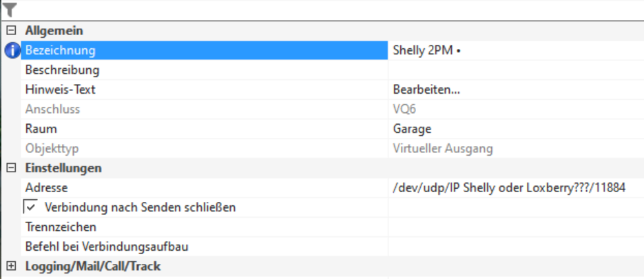The width and height of the screenshot is (644, 279).
Task: Click the Objekttyp Virtueller Ausgang value
Action: tap(443, 149)
